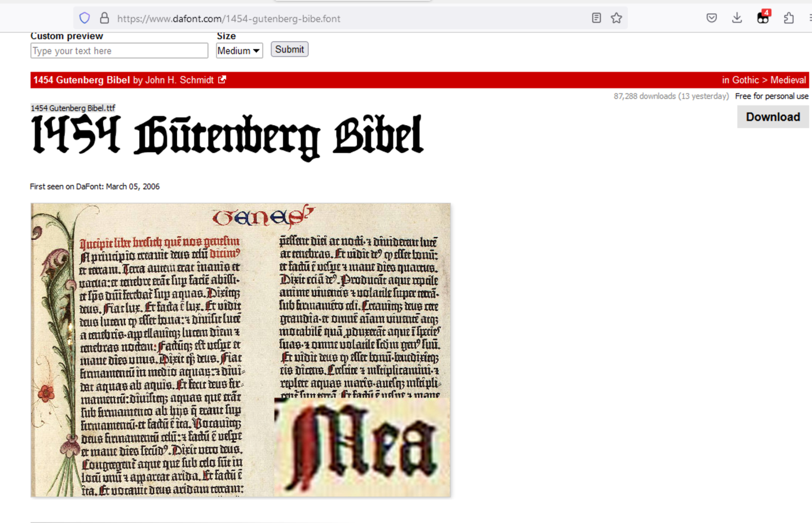Go to the Gothic category
Screen dimensions: 812x523
[745, 80]
